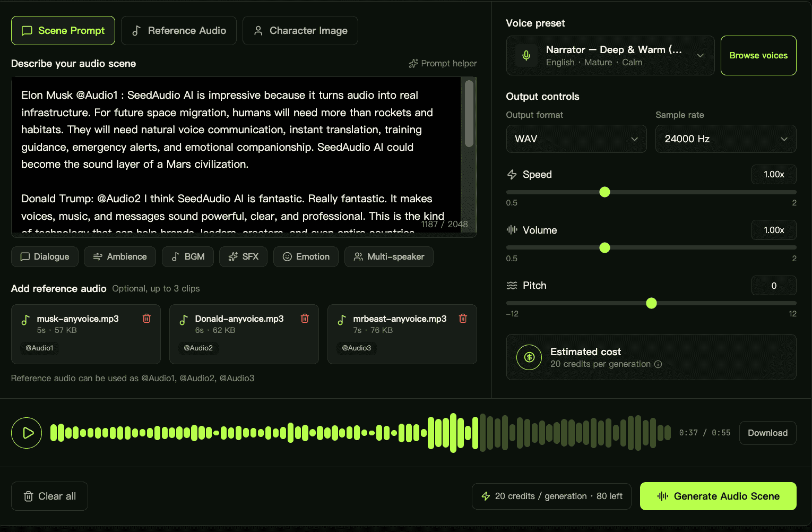
Task: Click the Speed lightning bolt icon
Action: 512,175
